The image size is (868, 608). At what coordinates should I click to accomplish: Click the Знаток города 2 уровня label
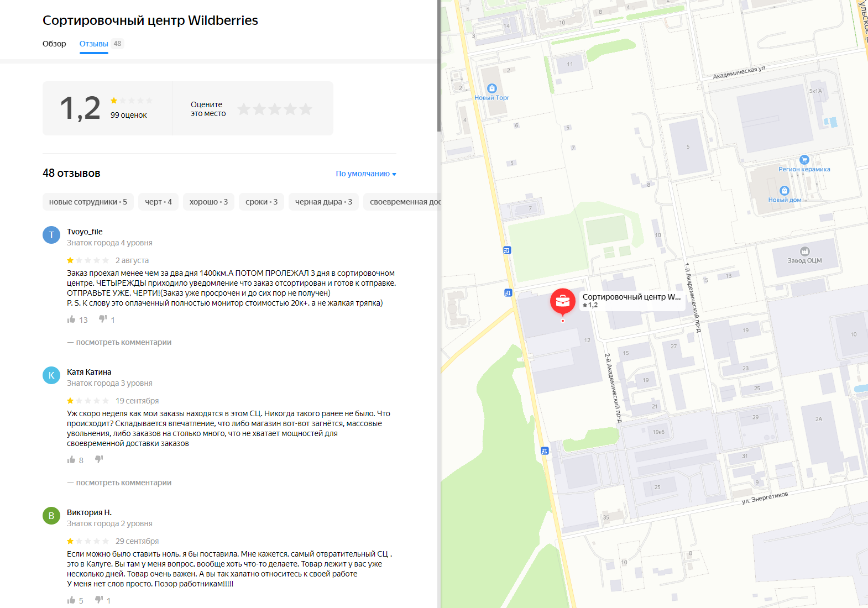[x=109, y=523]
